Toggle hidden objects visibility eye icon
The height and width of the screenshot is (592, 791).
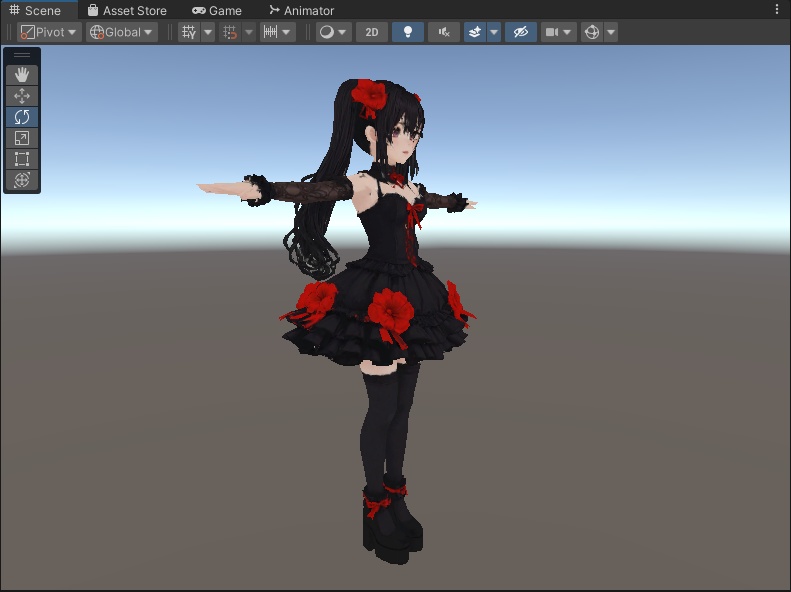tap(521, 32)
